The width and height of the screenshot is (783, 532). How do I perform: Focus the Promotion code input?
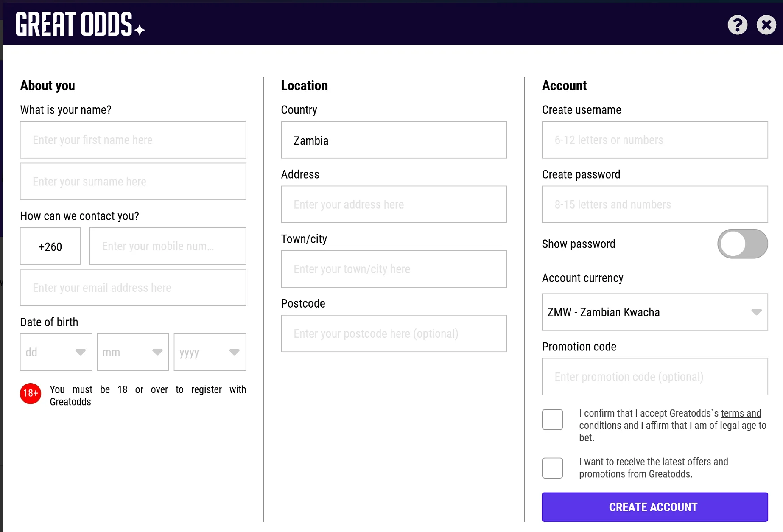(x=654, y=377)
